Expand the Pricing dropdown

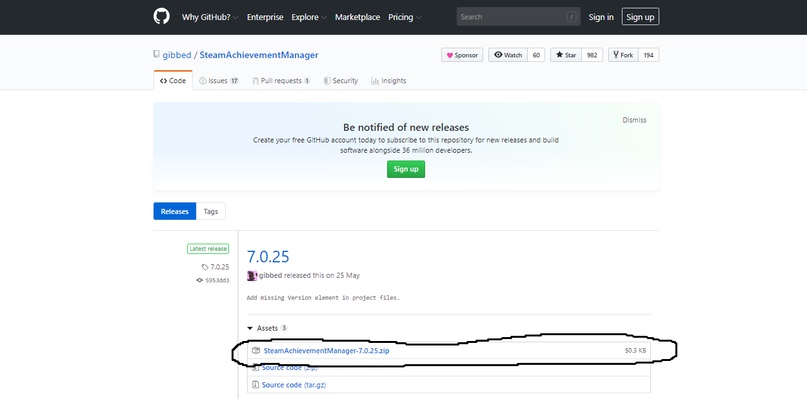coord(405,17)
